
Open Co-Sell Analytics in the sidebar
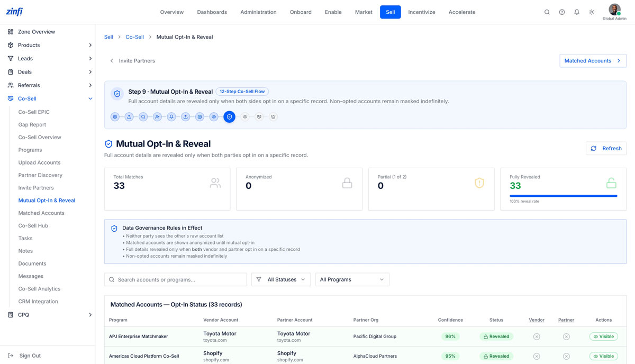[39, 289]
